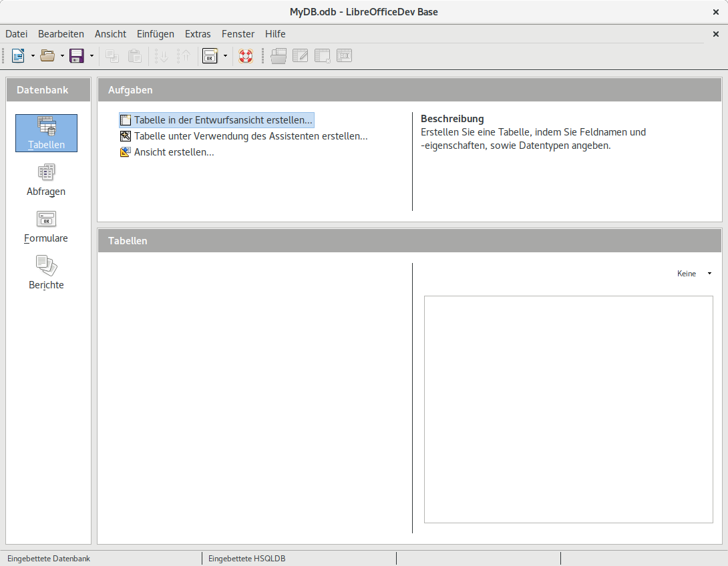The image size is (728, 566).
Task: Open the Keine preview mode dropdown
Action: [x=694, y=274]
